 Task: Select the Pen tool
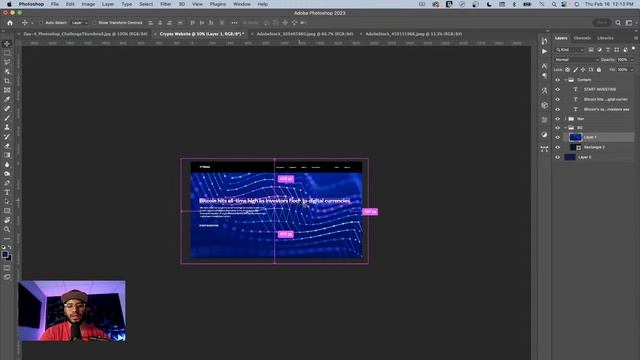coord(7,183)
